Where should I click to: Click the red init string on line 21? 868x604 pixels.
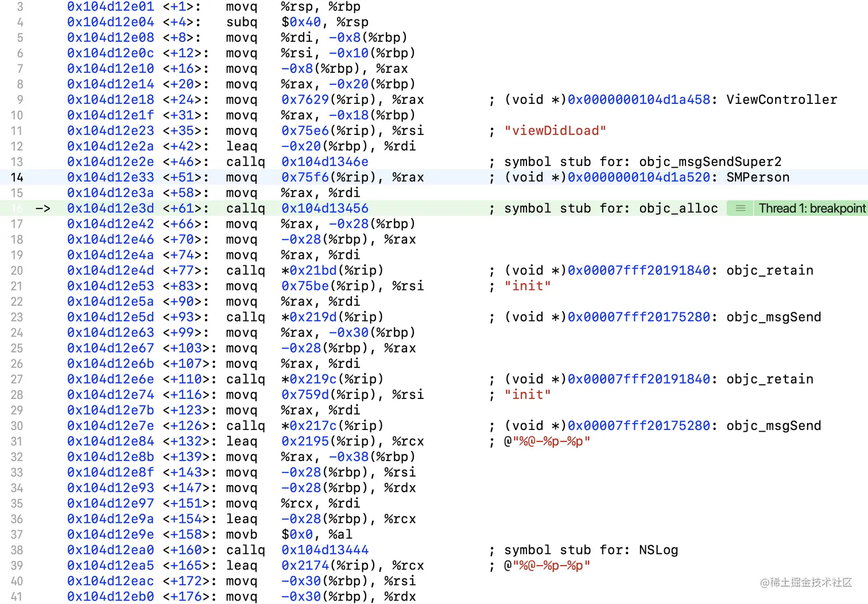tap(527, 285)
